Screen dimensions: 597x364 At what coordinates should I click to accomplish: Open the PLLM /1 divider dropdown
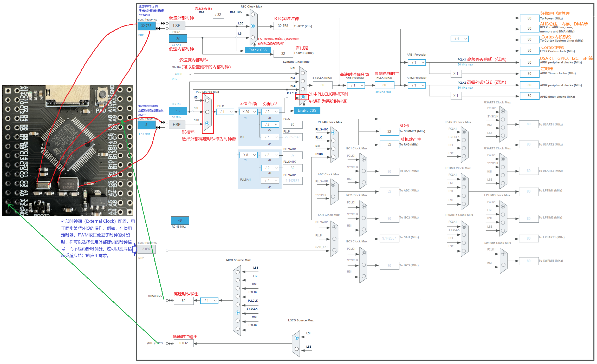[225, 112]
